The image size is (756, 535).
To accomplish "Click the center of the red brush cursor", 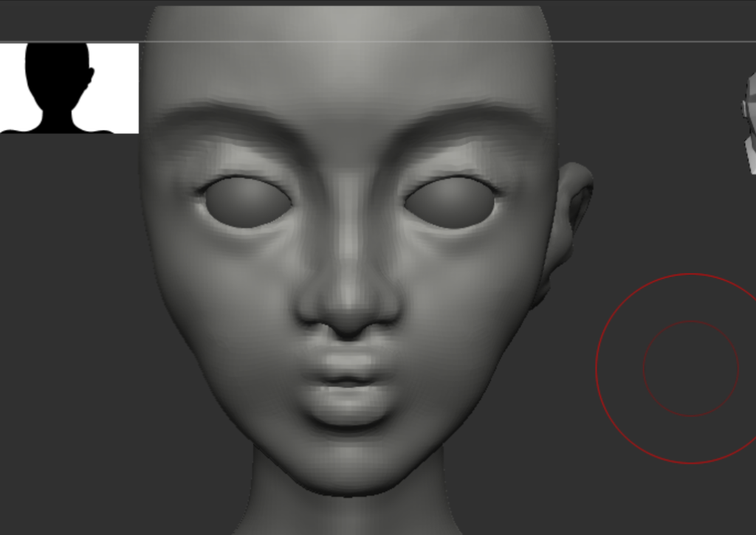I will 690,368.
